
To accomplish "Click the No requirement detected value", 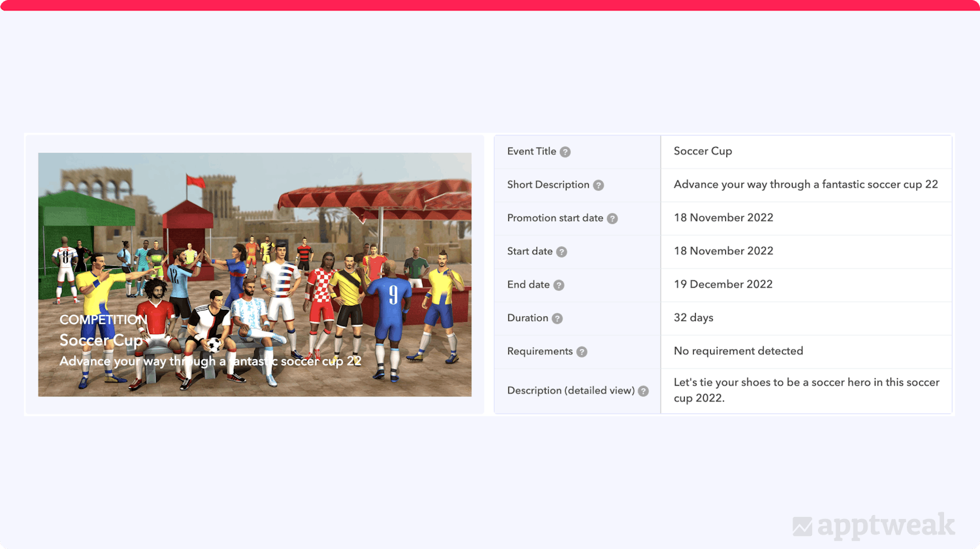I will pos(738,351).
